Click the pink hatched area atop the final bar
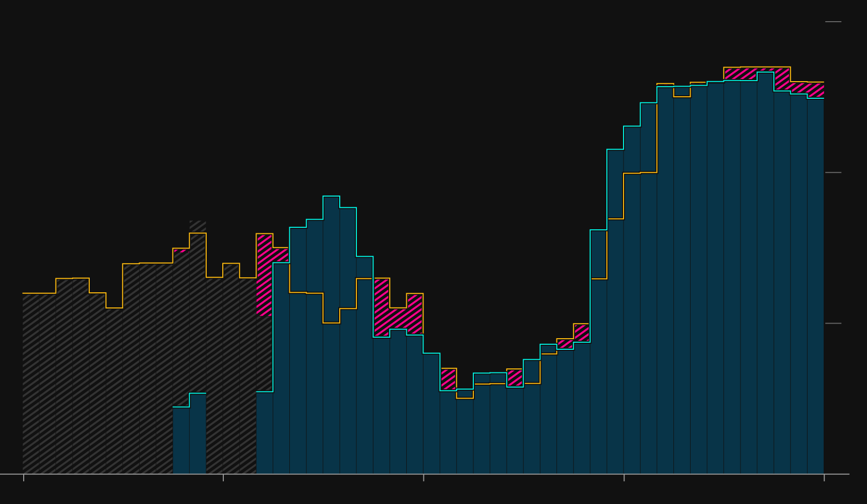867x504 pixels. pyautogui.click(x=816, y=90)
